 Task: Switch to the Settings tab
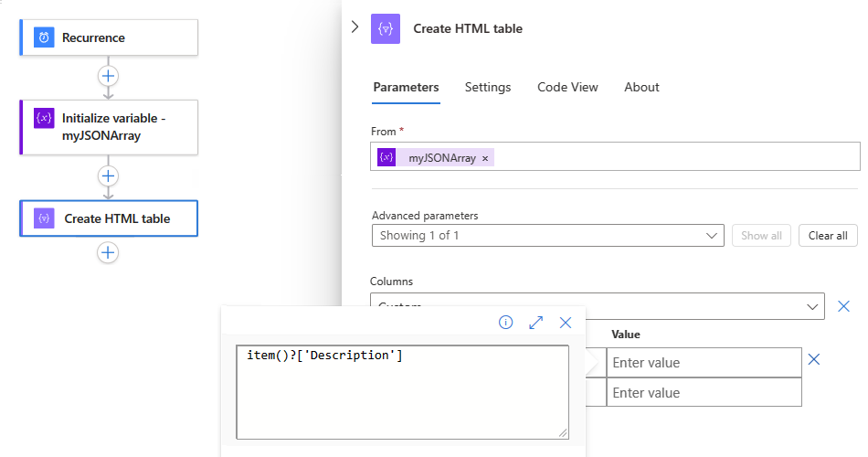pyautogui.click(x=488, y=88)
